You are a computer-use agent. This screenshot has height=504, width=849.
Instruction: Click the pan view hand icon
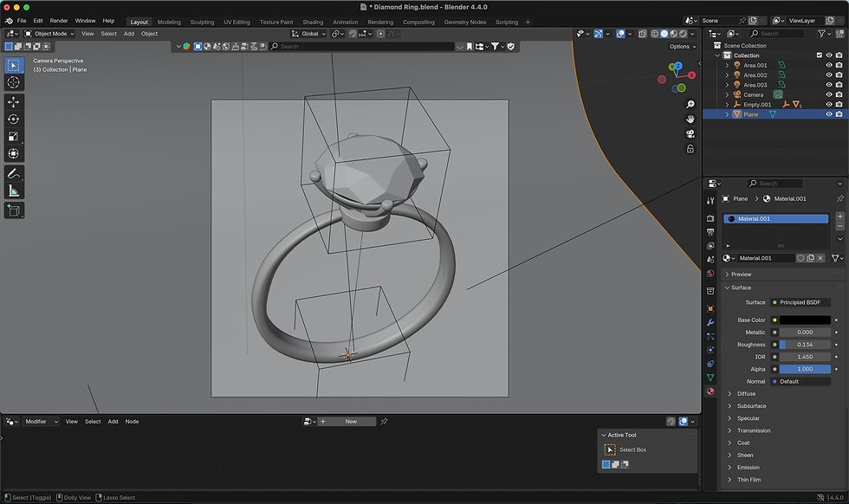pos(690,120)
